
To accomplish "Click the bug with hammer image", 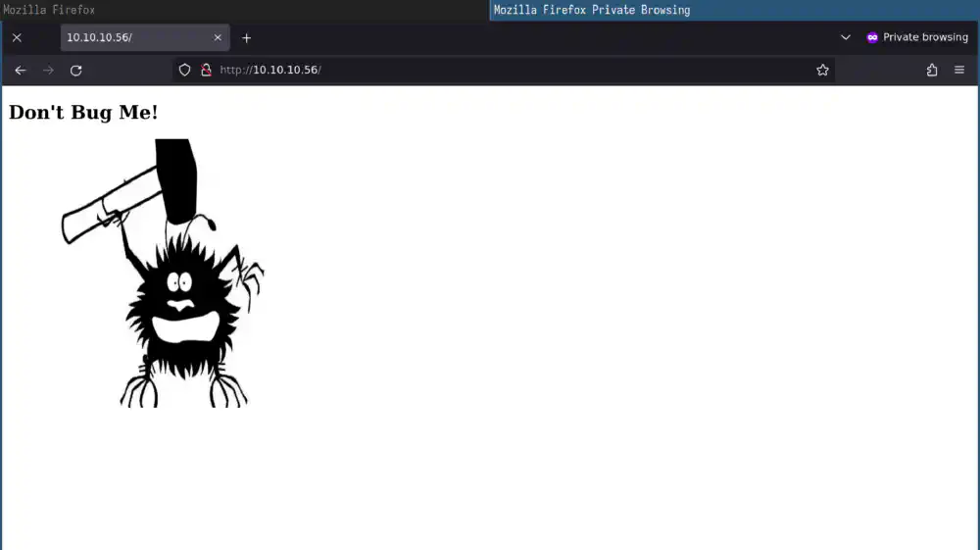I will point(163,274).
